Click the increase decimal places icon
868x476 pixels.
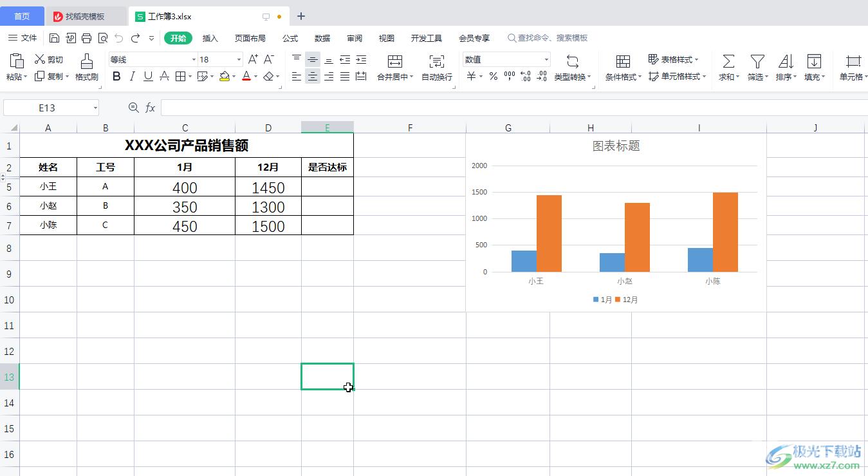[525, 77]
